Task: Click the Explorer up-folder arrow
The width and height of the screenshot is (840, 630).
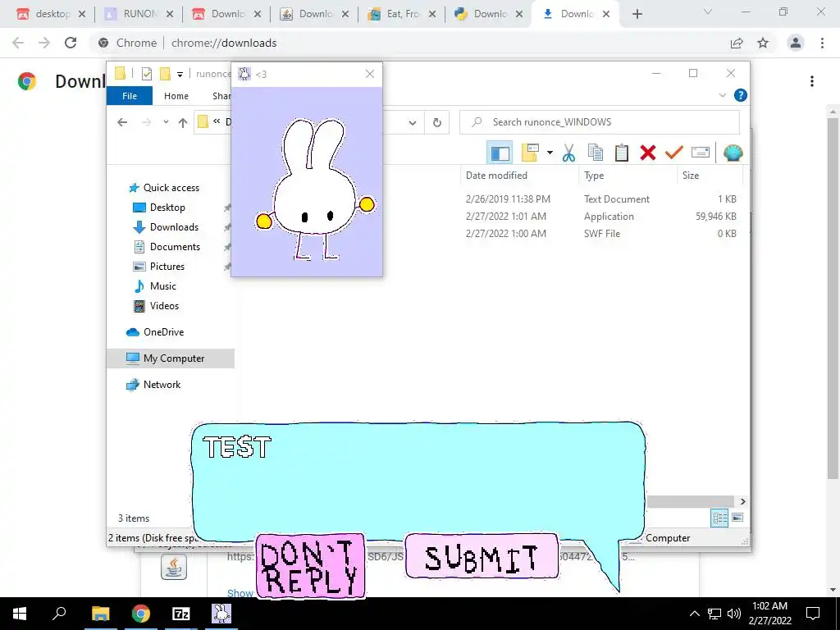Action: click(x=183, y=123)
